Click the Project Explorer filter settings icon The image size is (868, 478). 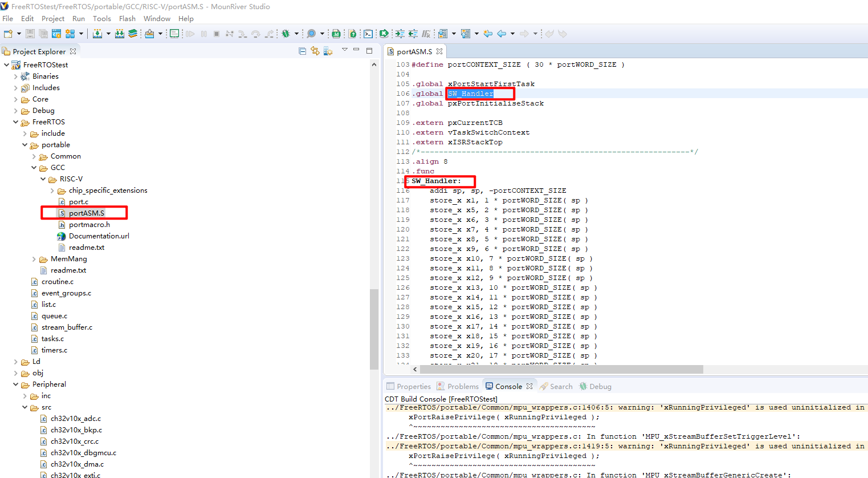[328, 51]
